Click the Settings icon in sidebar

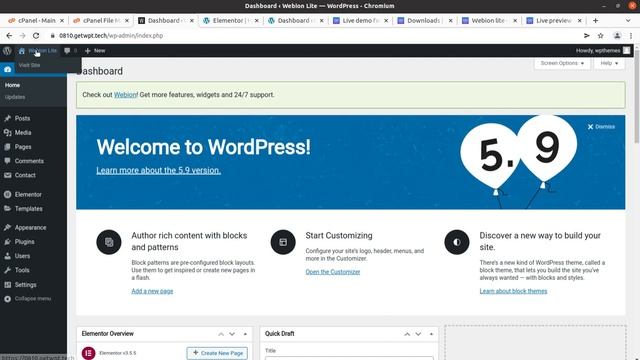point(7,285)
